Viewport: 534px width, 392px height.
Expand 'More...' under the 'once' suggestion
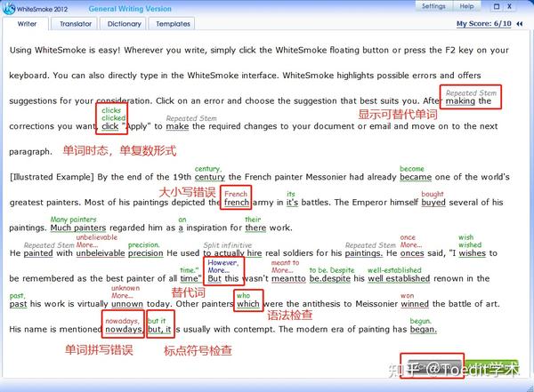411,245
